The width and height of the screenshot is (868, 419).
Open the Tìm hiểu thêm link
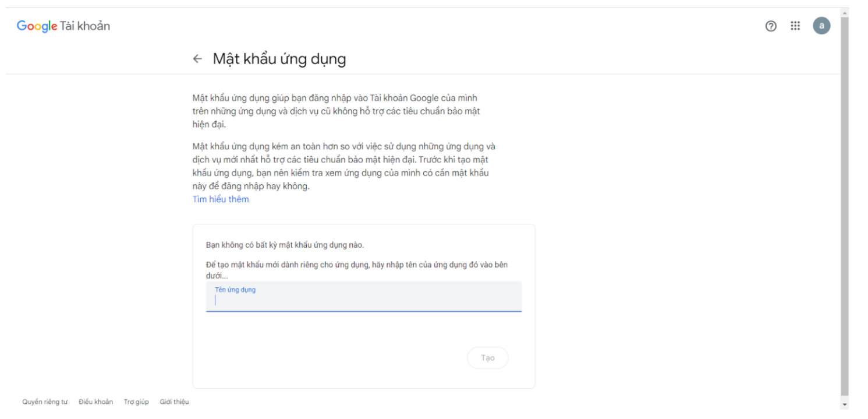coord(221,199)
